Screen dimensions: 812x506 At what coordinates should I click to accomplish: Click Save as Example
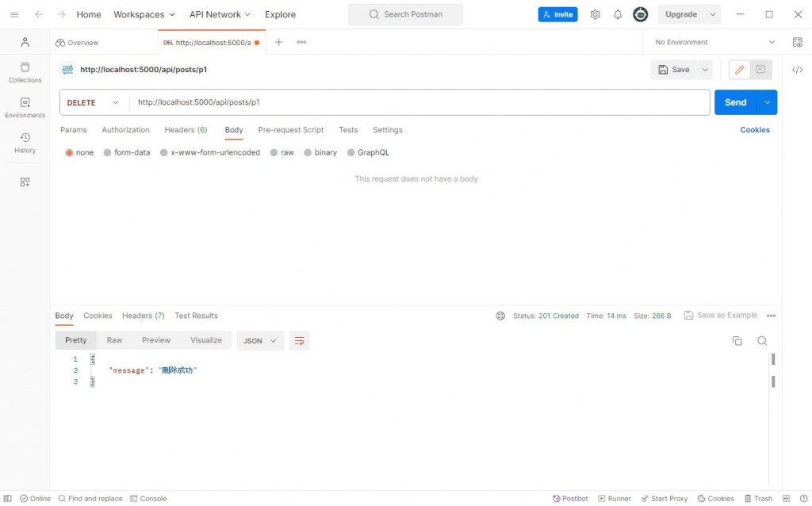tap(720, 315)
